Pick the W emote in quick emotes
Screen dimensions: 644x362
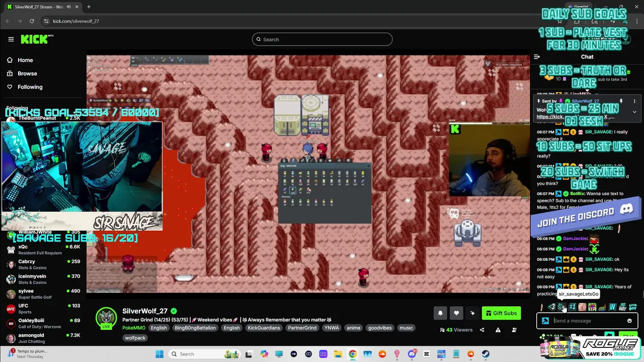612,307
